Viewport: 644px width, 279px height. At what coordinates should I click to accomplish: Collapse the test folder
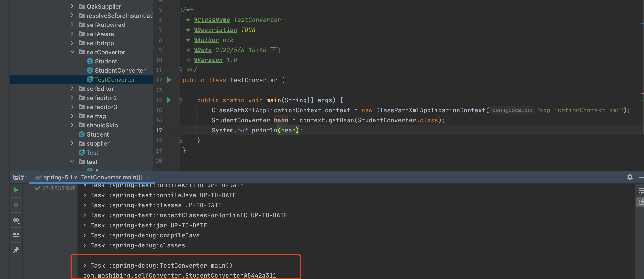[72, 162]
